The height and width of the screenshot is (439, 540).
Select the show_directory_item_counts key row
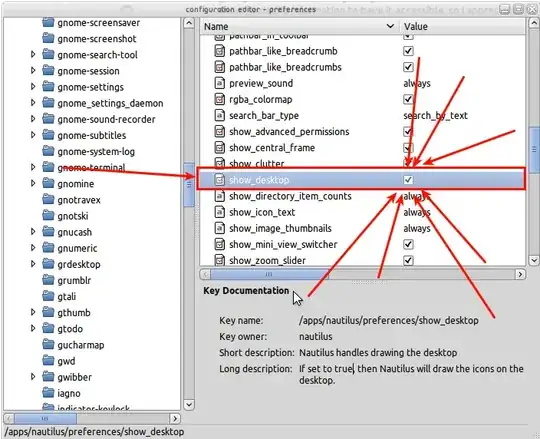point(362,196)
